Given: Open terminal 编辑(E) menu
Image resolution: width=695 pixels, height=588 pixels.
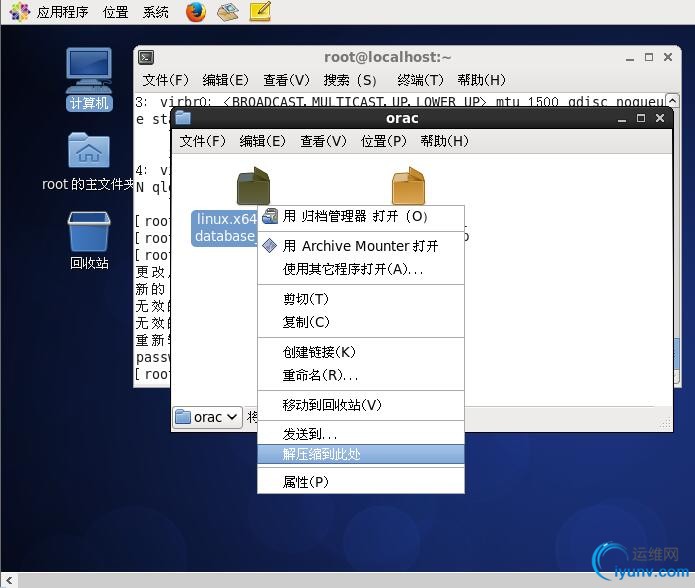Looking at the screenshot, I should [x=225, y=80].
